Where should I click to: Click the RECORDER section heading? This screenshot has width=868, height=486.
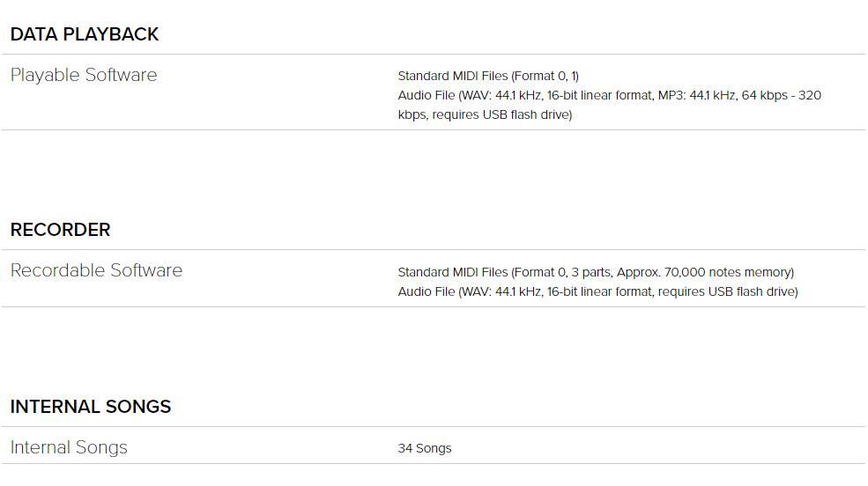coord(60,230)
